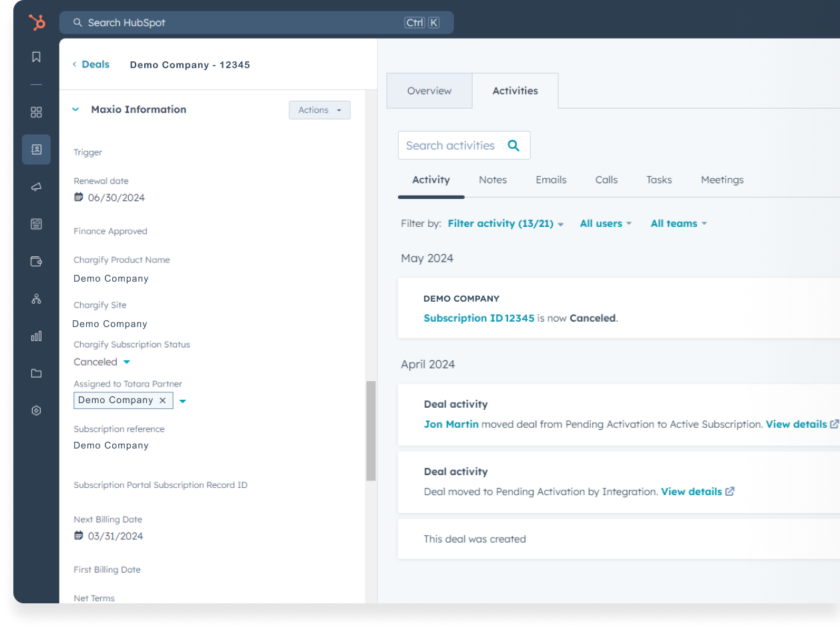Click Demo Company under Chargify Site
This screenshot has height=630, width=840.
coord(110,324)
